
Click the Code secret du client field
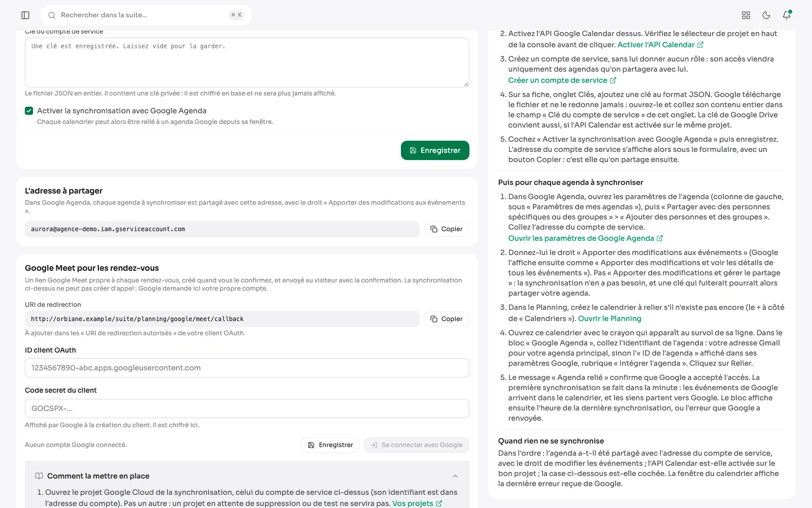(x=247, y=408)
